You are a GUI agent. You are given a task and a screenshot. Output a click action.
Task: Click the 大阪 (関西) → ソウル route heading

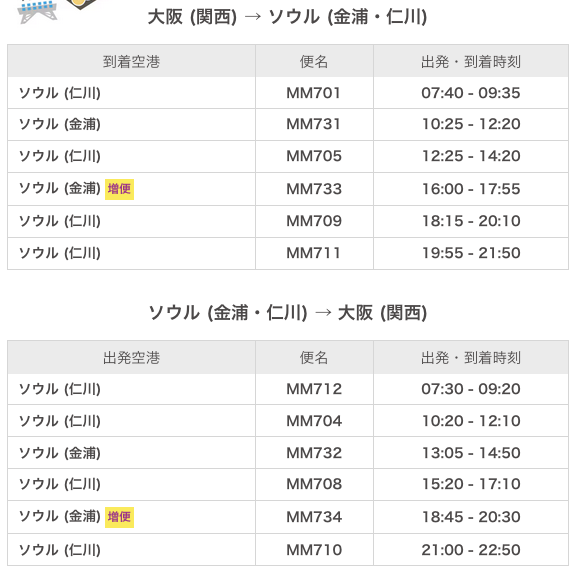point(287,17)
